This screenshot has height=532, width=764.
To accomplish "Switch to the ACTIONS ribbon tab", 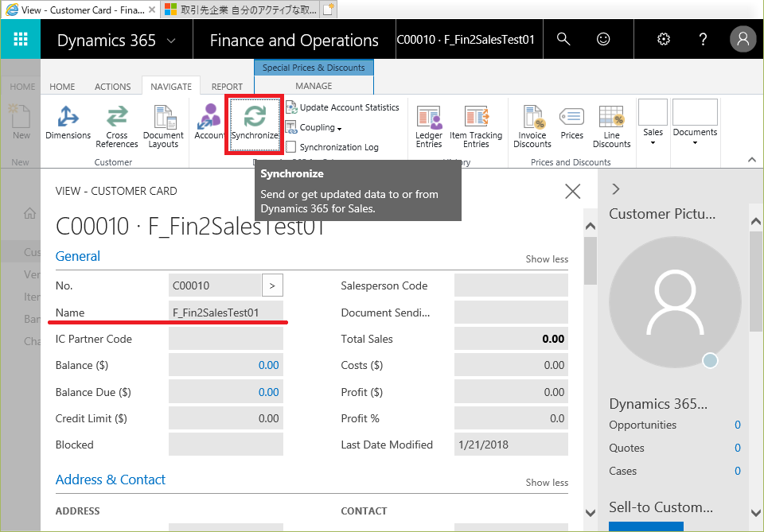I will tap(112, 87).
